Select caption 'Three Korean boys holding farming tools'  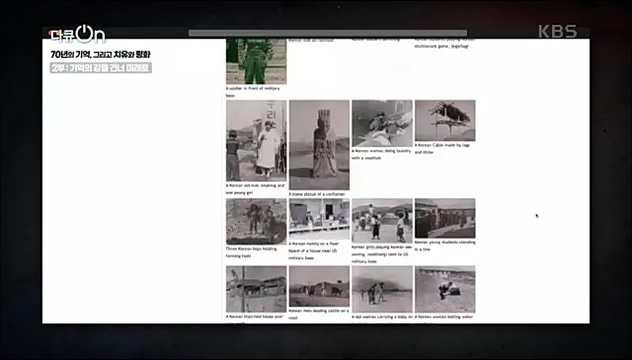pos(251,252)
